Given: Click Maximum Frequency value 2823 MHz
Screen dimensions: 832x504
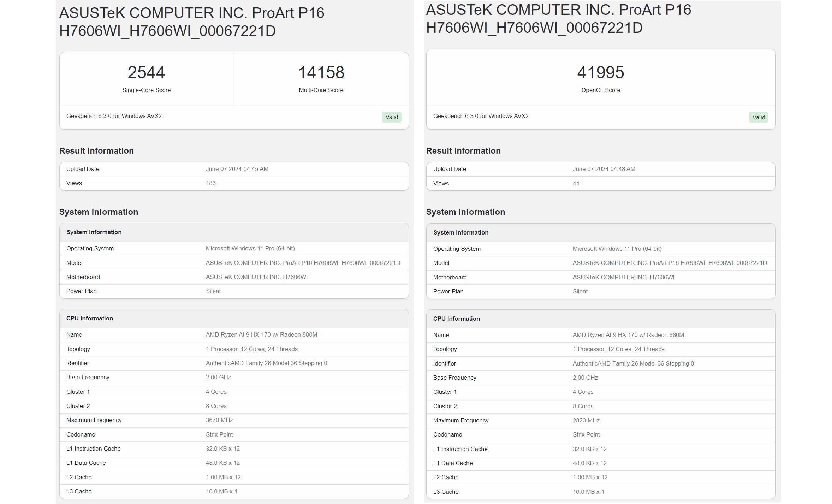Looking at the screenshot, I should point(586,420).
